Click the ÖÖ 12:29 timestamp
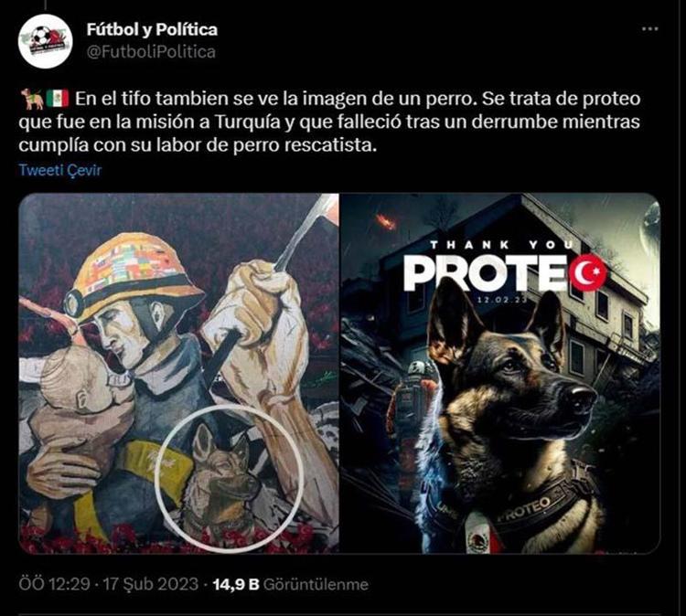 (54, 584)
